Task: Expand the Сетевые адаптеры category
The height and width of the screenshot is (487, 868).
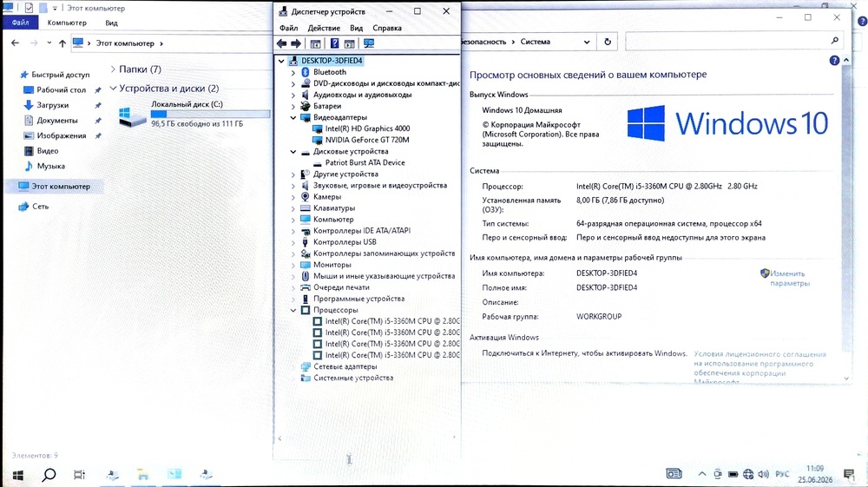Action: (293, 367)
